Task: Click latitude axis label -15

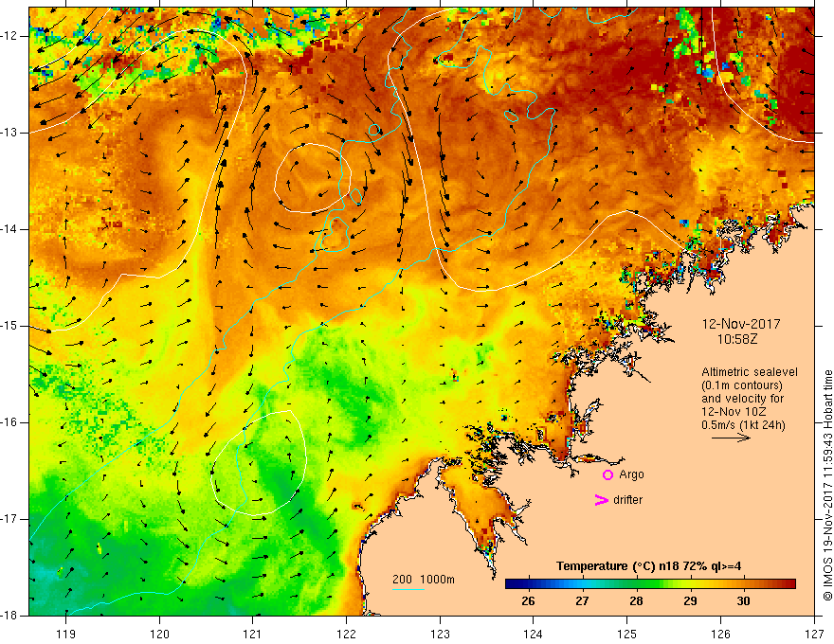Action: (10, 326)
